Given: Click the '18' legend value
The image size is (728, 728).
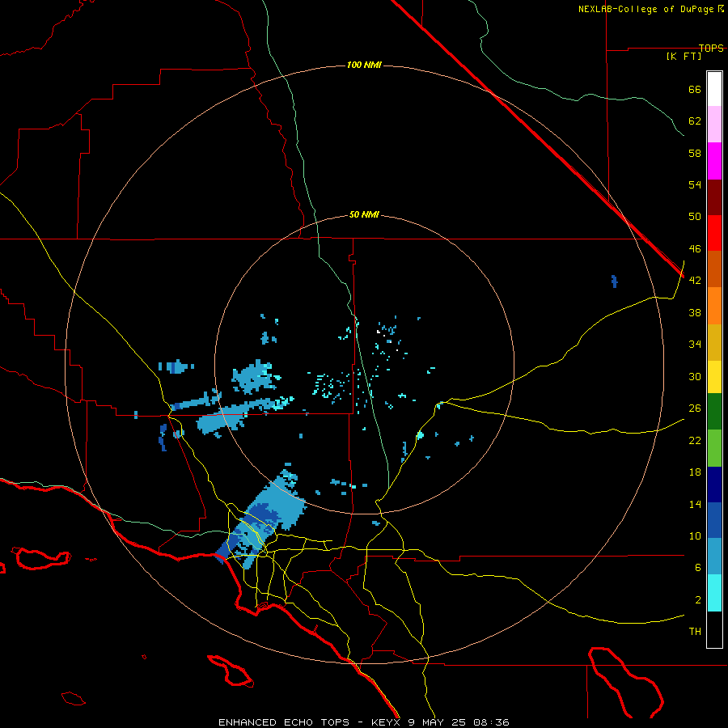Looking at the screenshot, I should point(695,472).
